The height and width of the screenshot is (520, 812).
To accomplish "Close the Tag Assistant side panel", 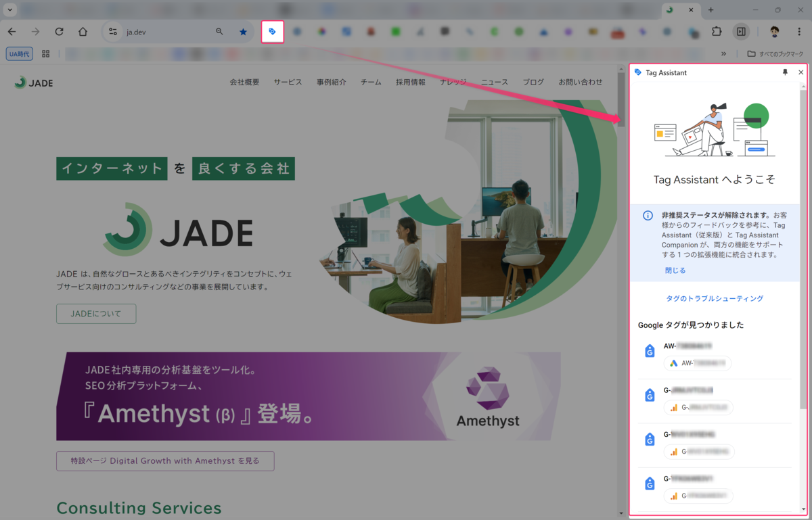I will coord(801,72).
